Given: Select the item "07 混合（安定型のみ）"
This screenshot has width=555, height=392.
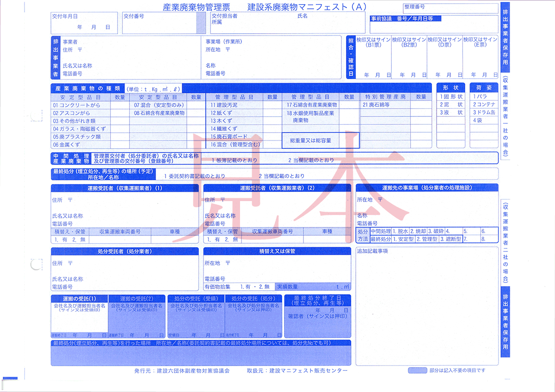Looking at the screenshot, I should coord(159,105).
